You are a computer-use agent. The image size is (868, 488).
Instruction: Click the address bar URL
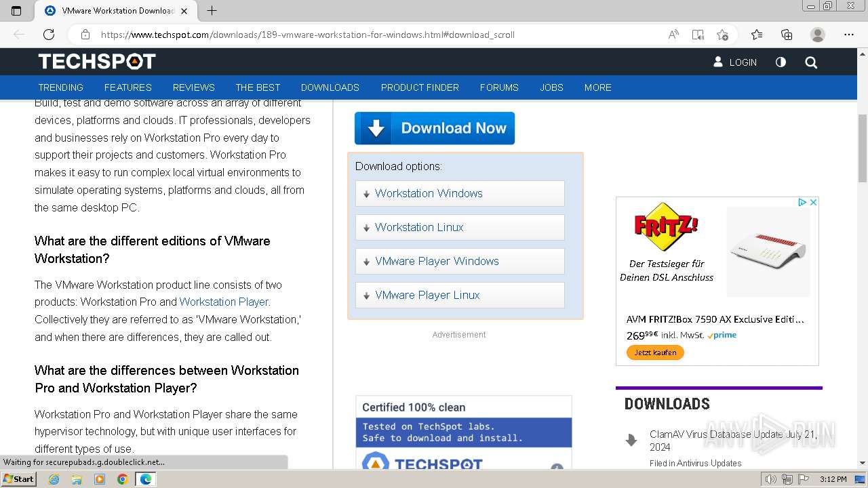(x=308, y=35)
